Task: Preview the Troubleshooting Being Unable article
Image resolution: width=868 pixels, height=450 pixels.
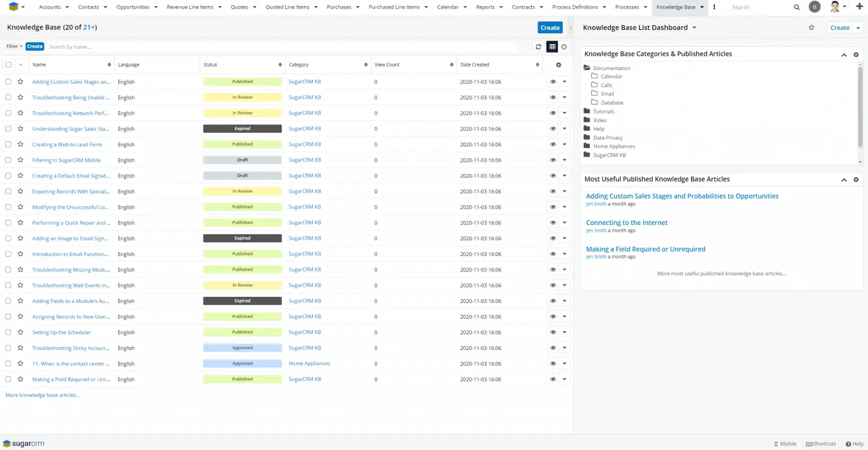Action: (x=553, y=97)
